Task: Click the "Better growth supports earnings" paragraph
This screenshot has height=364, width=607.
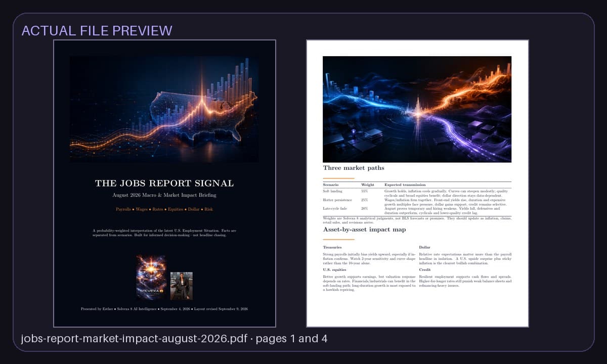Action: (369, 283)
